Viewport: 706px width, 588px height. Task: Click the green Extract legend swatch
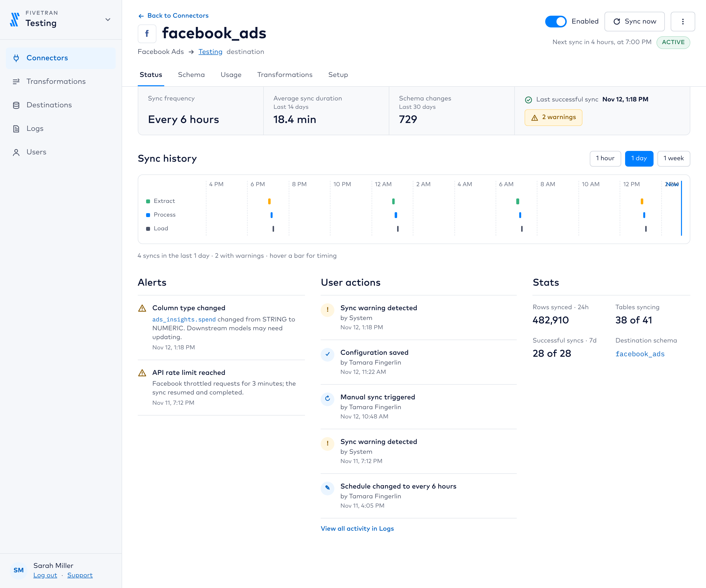click(x=148, y=201)
